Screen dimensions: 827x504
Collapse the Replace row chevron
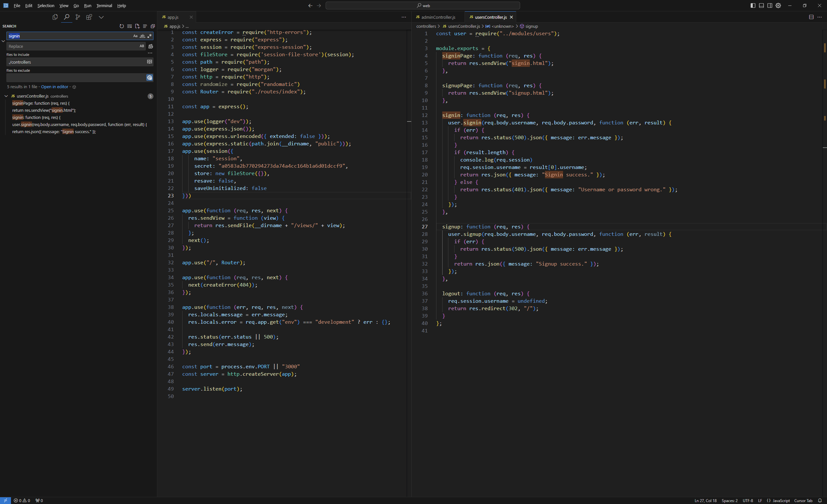3,41
